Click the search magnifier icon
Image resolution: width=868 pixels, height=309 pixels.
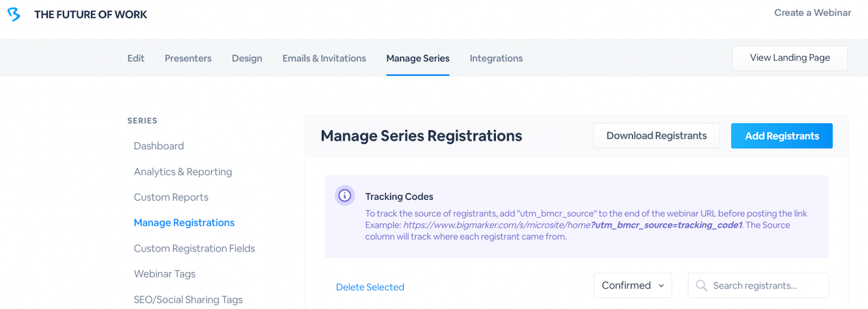[701, 286]
